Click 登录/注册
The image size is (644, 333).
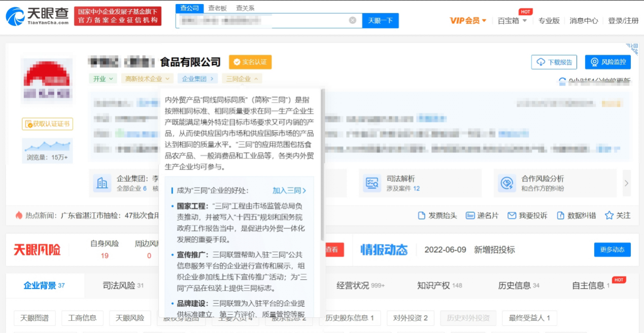623,21
